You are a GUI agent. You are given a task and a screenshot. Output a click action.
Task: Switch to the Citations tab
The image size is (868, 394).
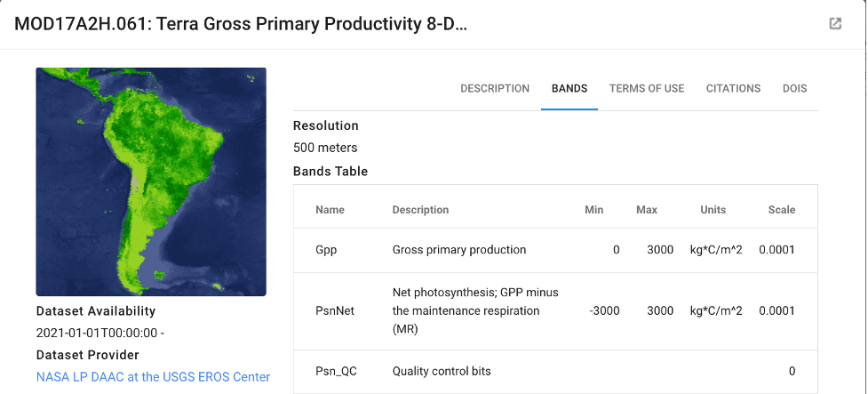[734, 89]
